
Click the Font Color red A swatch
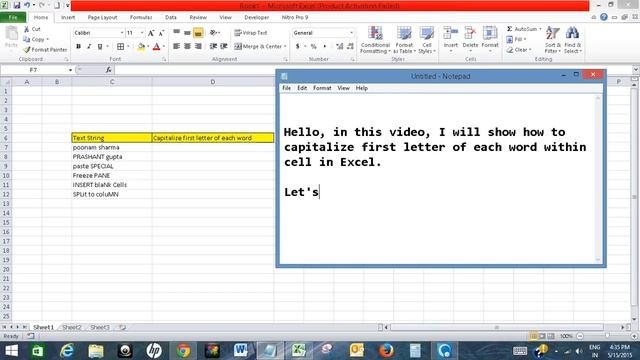(x=156, y=47)
